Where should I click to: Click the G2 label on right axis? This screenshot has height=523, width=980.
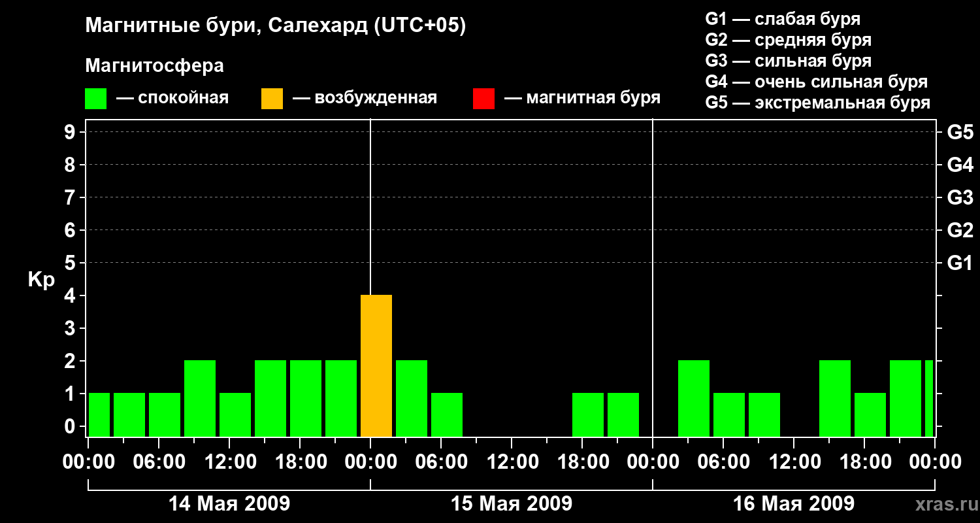pyautogui.click(x=960, y=230)
